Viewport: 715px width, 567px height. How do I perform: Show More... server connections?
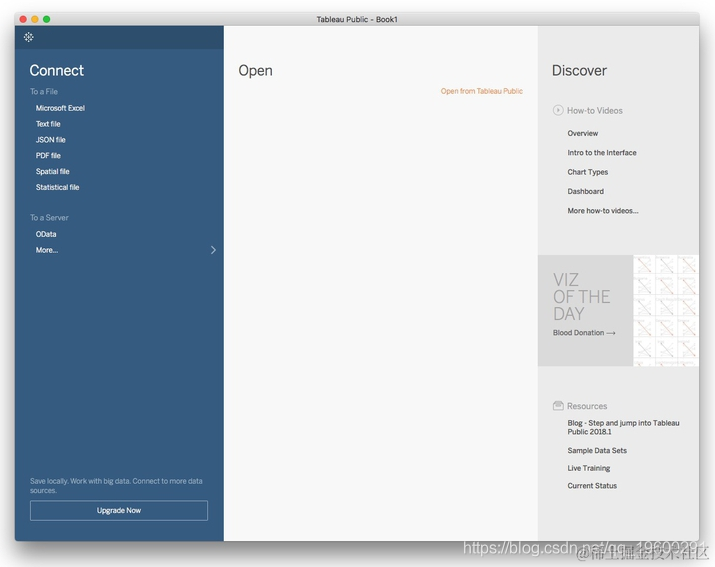pos(47,250)
